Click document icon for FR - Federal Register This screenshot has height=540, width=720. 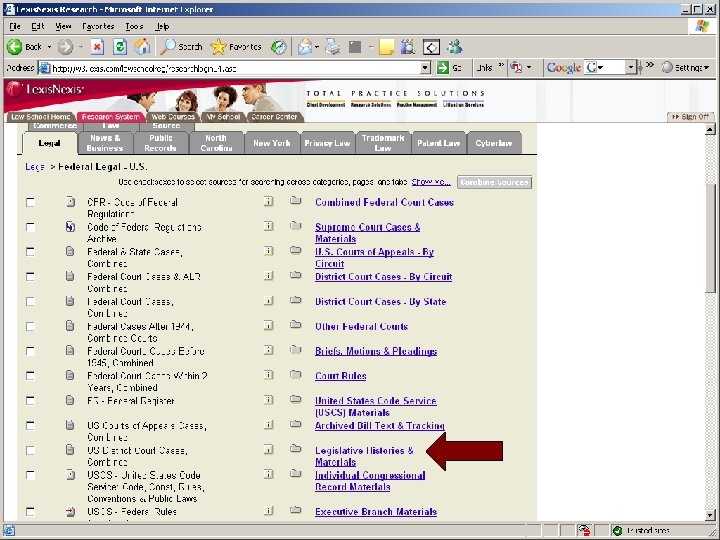(70, 400)
